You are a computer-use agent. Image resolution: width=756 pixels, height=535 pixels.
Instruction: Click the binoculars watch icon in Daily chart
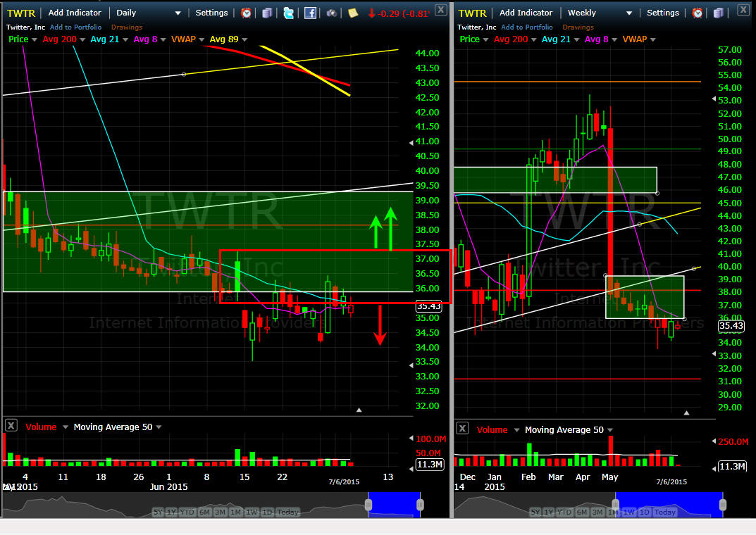pos(331,13)
